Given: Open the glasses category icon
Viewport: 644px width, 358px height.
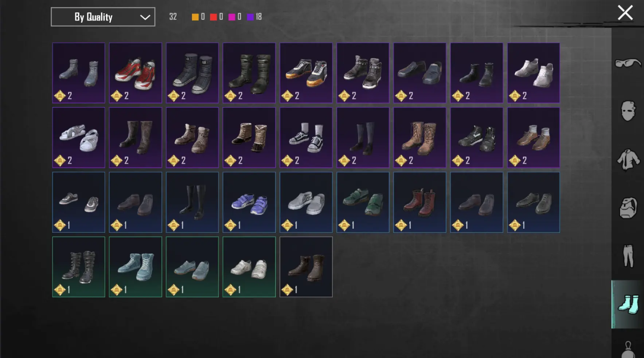Looking at the screenshot, I should tap(628, 63).
